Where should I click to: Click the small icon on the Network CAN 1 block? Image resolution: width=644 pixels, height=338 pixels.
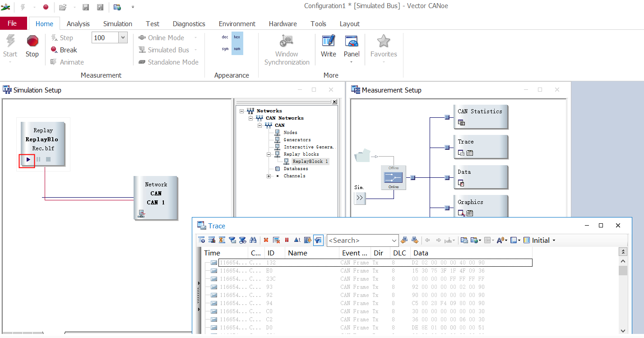141,213
